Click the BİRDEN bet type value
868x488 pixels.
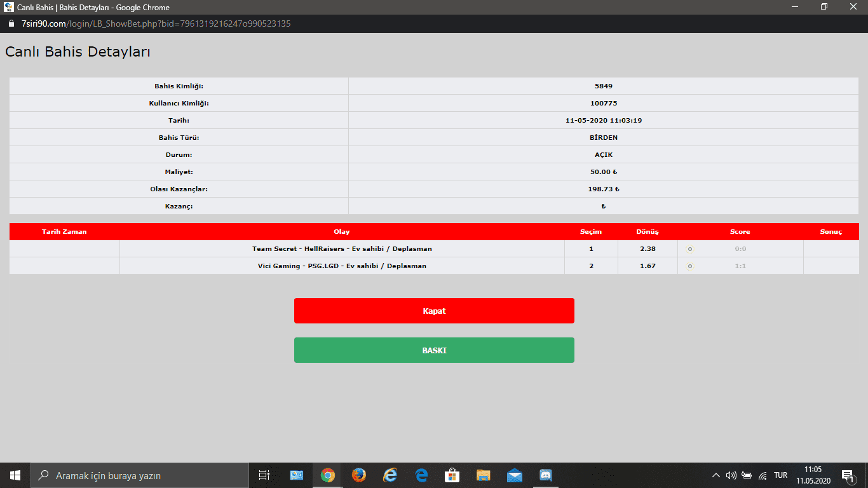[604, 138]
